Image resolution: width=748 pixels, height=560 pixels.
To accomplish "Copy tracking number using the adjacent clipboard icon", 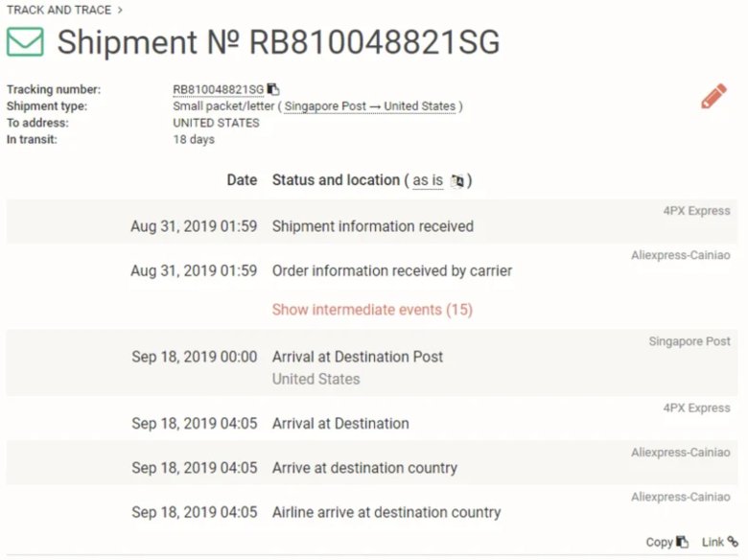I will (x=272, y=89).
